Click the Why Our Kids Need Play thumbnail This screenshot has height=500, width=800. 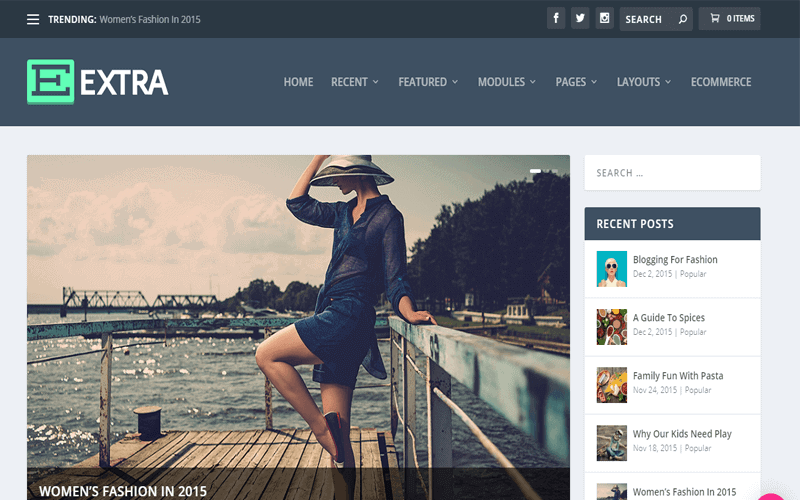click(x=611, y=443)
